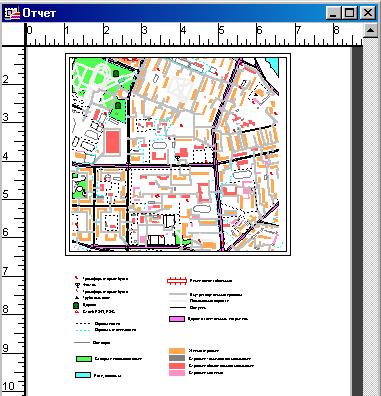The width and height of the screenshot is (381, 396).
Task: Click the Отчет title bar text
Action: tap(39, 13)
